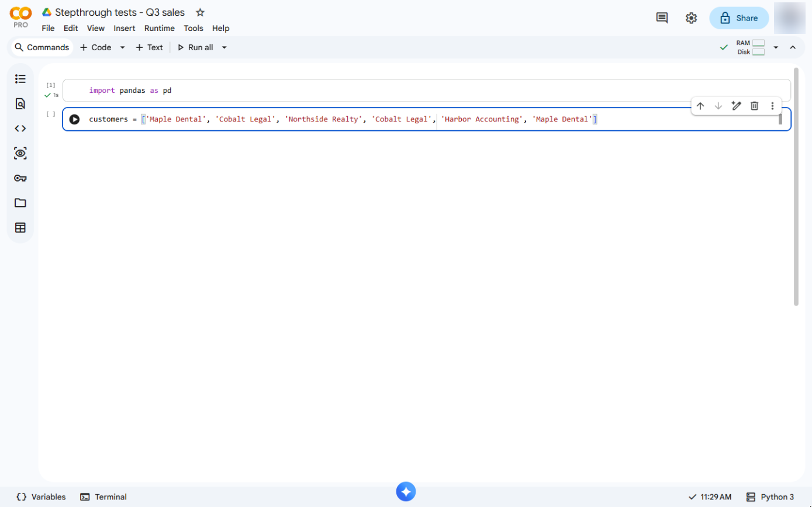Delete the selected cell
The width and height of the screenshot is (812, 507).
coord(755,106)
